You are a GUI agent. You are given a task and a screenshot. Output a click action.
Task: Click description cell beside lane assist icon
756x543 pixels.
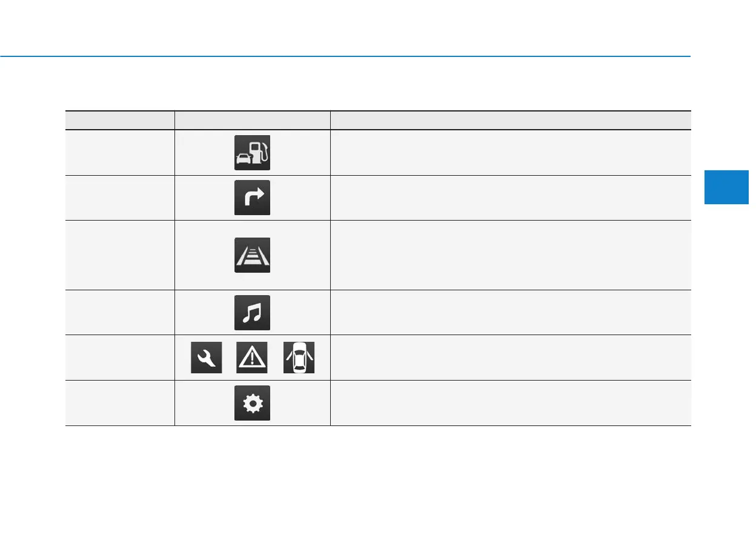tap(510, 255)
